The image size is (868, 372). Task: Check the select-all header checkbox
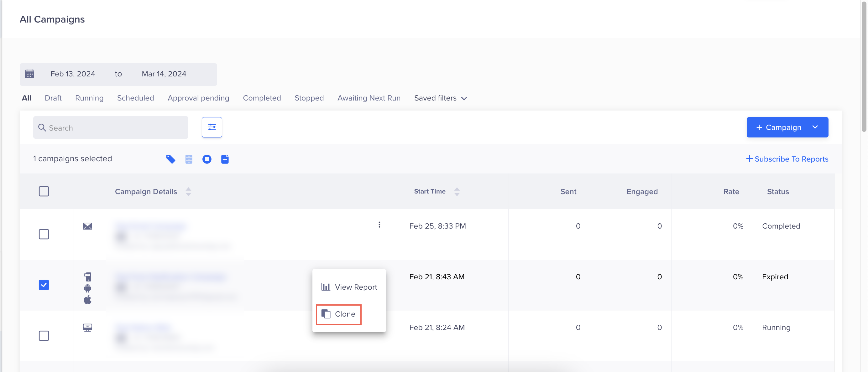tap(44, 191)
